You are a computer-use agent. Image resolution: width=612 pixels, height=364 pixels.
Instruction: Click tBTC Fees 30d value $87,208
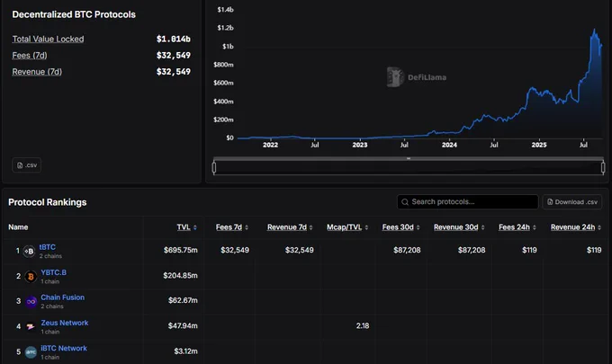[x=407, y=250]
